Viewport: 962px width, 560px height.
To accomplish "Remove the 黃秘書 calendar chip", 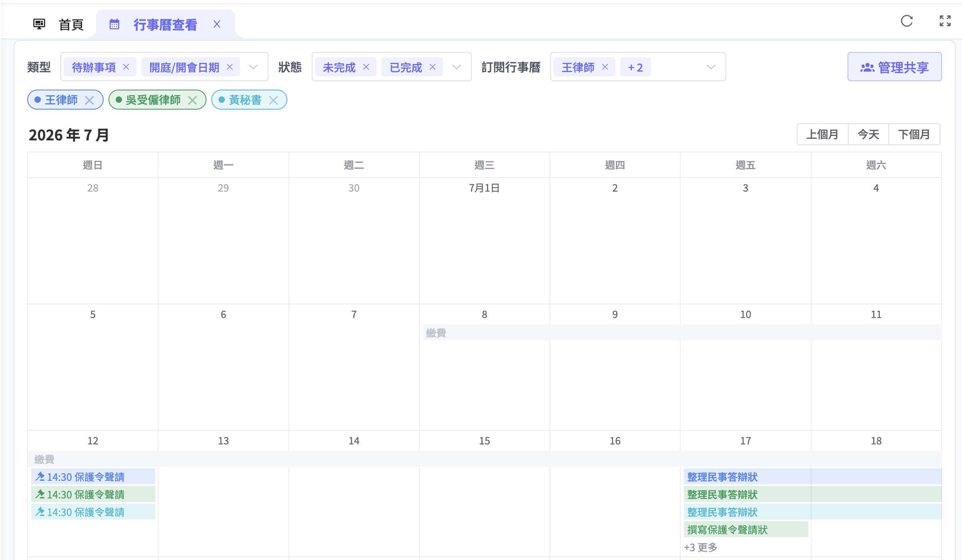I will point(273,100).
